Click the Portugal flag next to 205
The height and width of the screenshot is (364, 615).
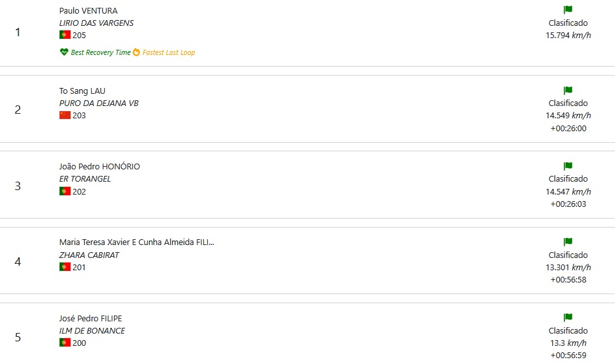[x=65, y=35]
